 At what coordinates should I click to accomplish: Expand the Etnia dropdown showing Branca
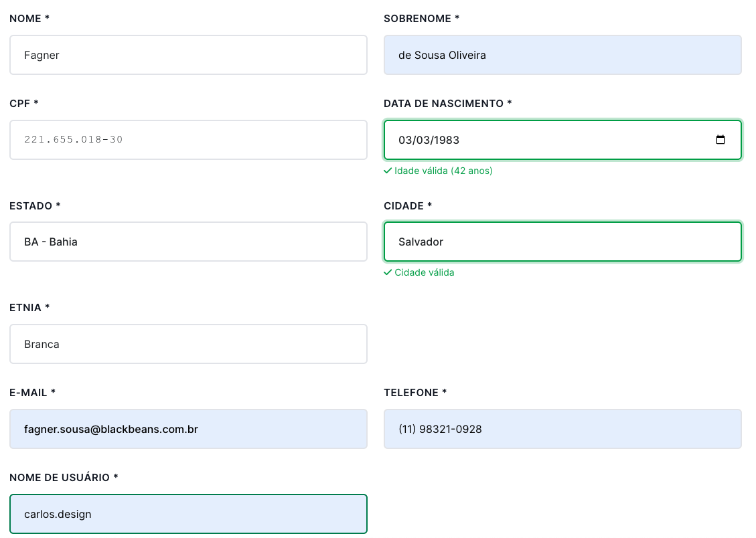point(188,344)
